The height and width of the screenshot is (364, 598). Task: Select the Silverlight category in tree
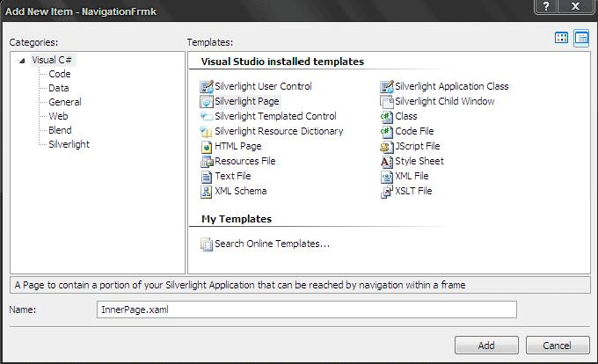click(x=69, y=144)
